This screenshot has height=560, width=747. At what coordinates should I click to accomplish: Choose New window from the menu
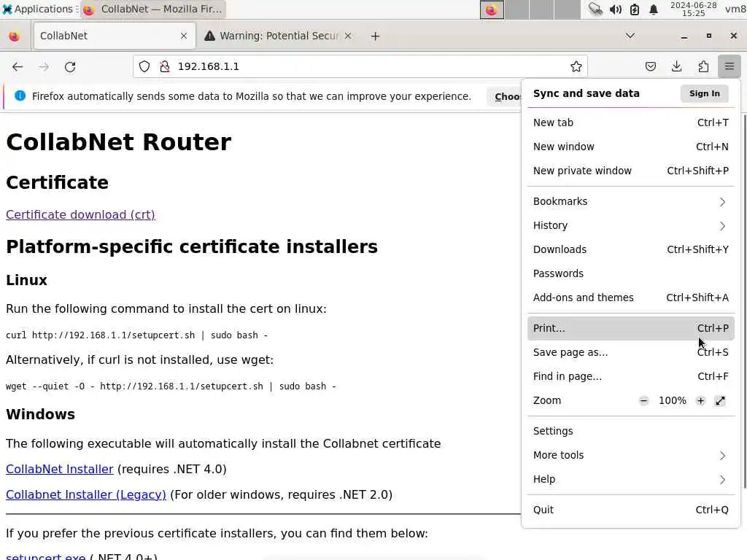tap(631, 147)
